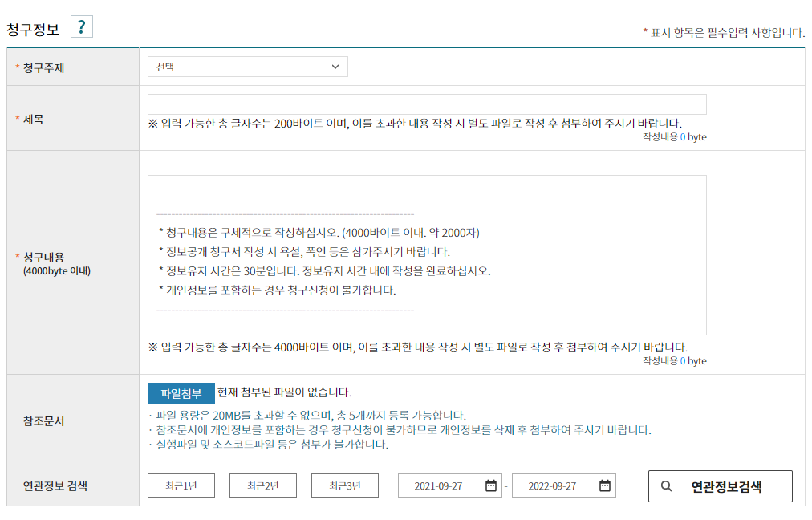
Task: Focus the 제목 text input field
Action: [427, 104]
